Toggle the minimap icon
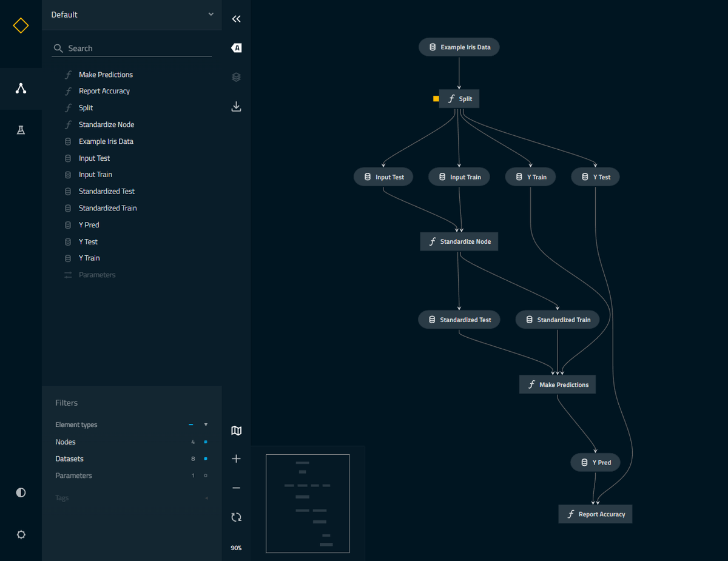The width and height of the screenshot is (728, 561). pos(237,431)
